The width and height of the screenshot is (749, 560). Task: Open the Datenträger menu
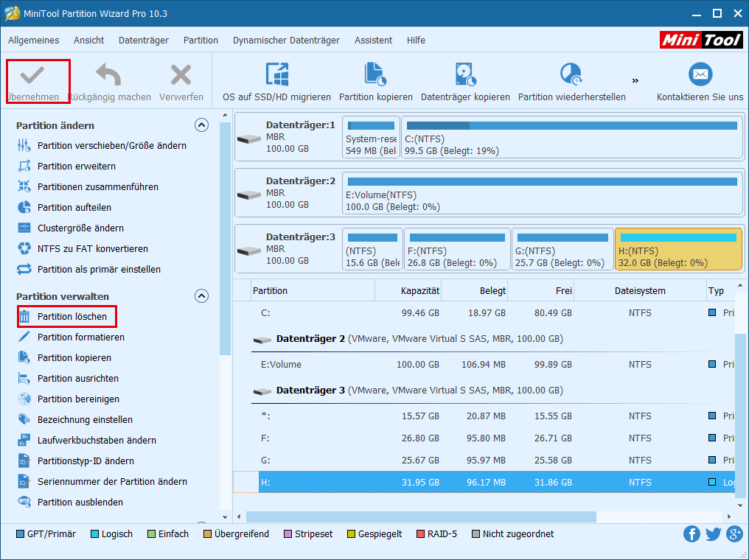coord(143,41)
